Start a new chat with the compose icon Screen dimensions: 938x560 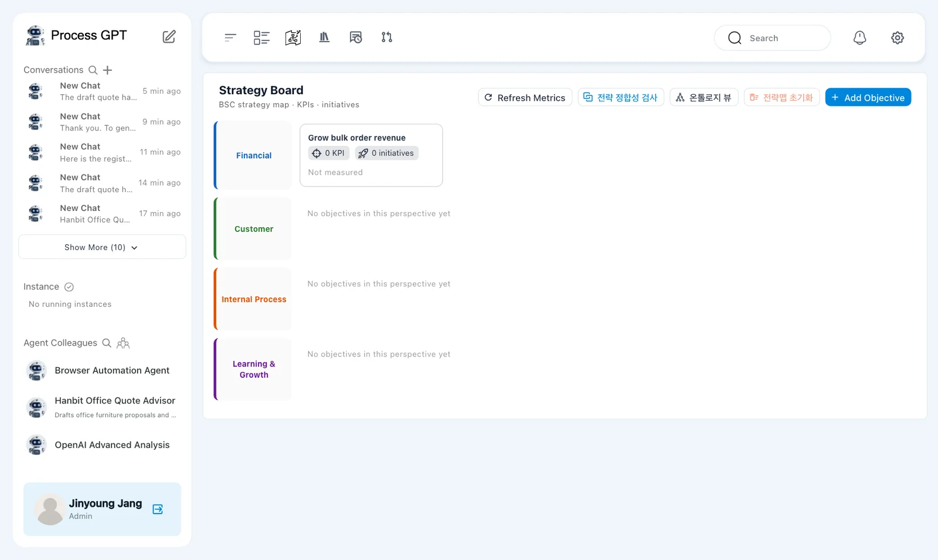coord(169,36)
